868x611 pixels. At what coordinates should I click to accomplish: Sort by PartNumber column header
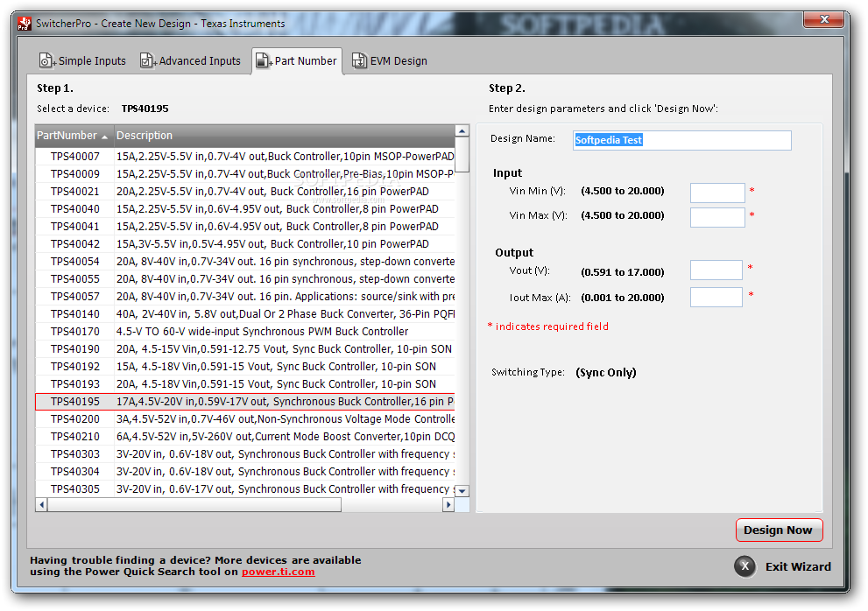pyautogui.click(x=74, y=136)
